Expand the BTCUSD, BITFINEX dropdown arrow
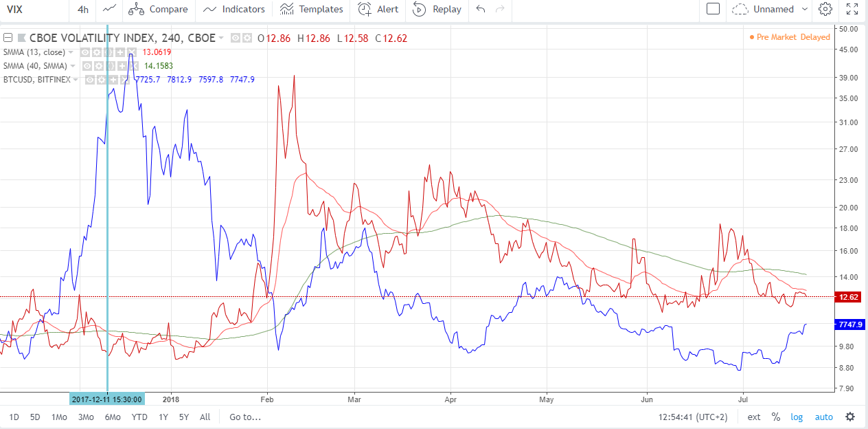The height and width of the screenshot is (429, 868). (76, 80)
